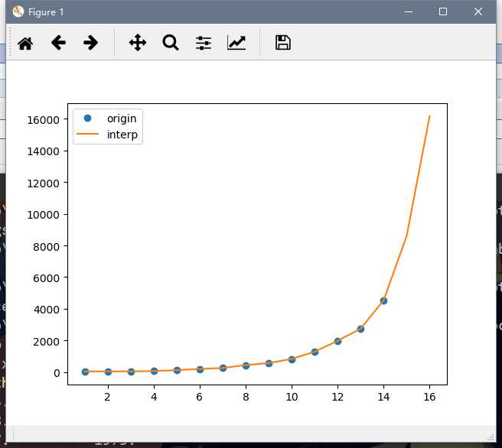Click the x-axis tick label 16
Screen dimensions: 502x448
(429, 397)
